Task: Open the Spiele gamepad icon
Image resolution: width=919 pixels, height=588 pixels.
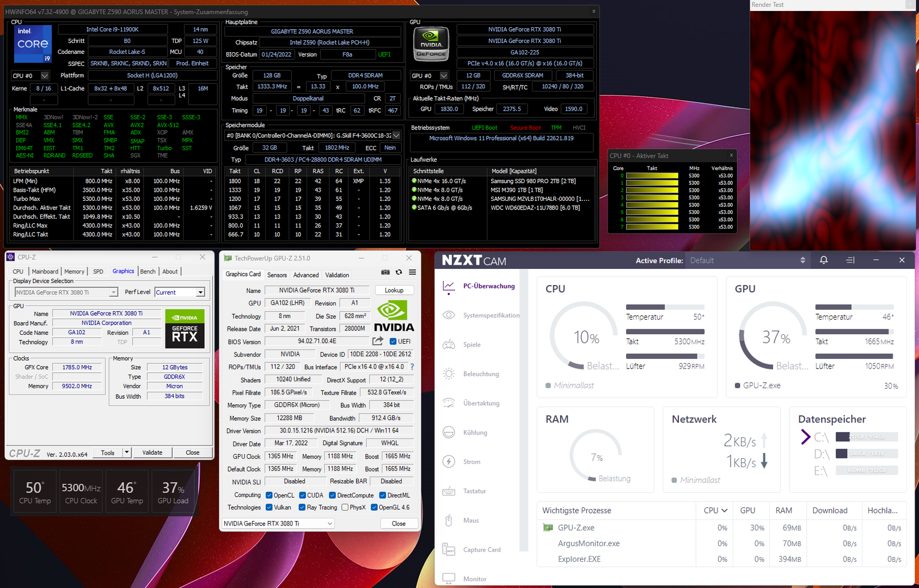Action: click(449, 345)
